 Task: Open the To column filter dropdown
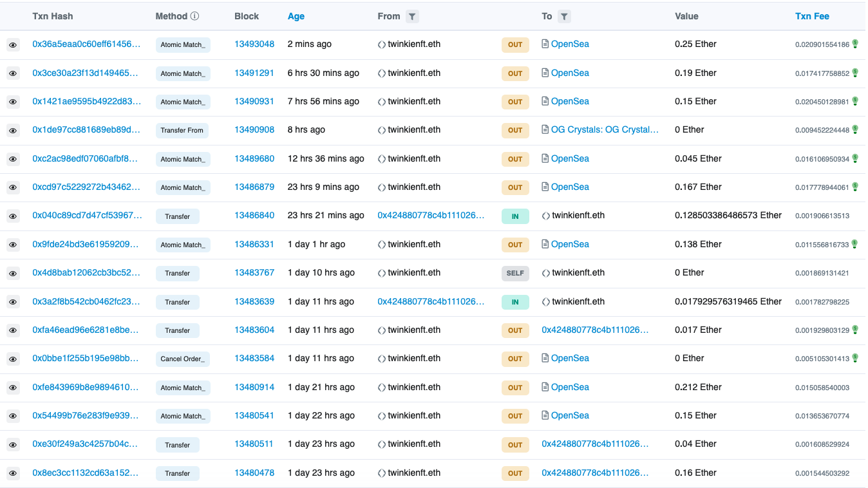[564, 17]
